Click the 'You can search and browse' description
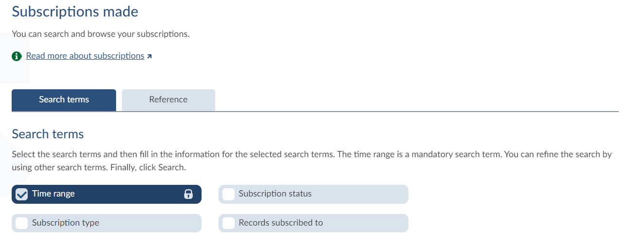 (x=101, y=34)
